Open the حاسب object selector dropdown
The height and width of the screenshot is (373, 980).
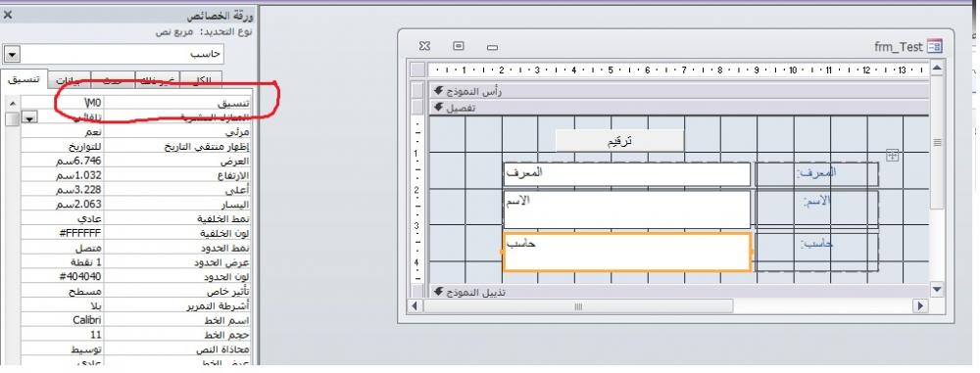point(12,55)
